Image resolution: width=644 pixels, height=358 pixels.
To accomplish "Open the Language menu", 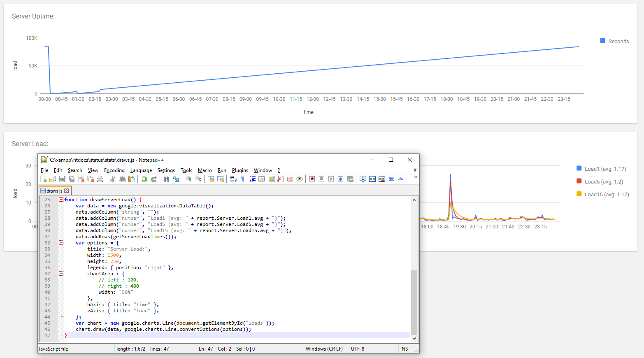I will (141, 170).
